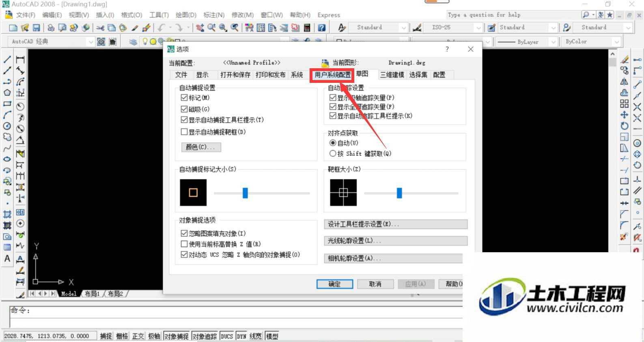
Task: Select the Move modify tool
Action: coord(625,115)
